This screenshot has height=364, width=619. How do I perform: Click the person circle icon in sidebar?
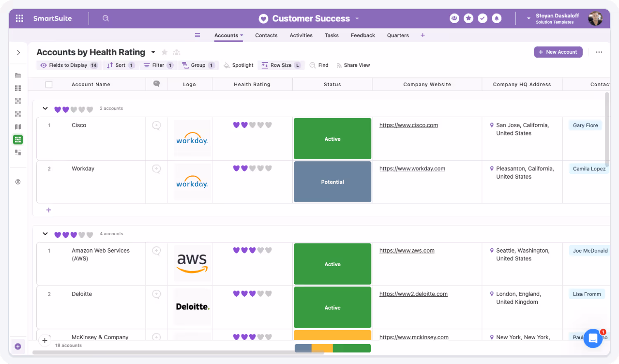click(18, 182)
